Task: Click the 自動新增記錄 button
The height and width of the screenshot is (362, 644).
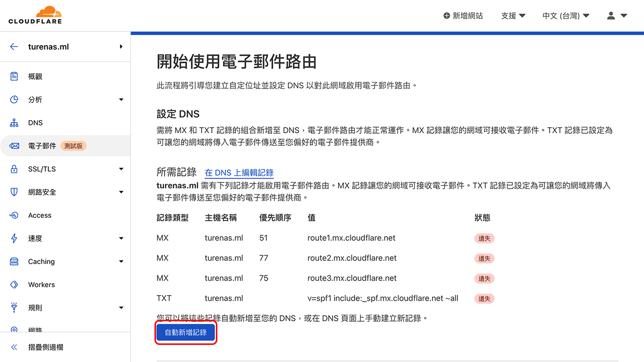Action: (186, 332)
